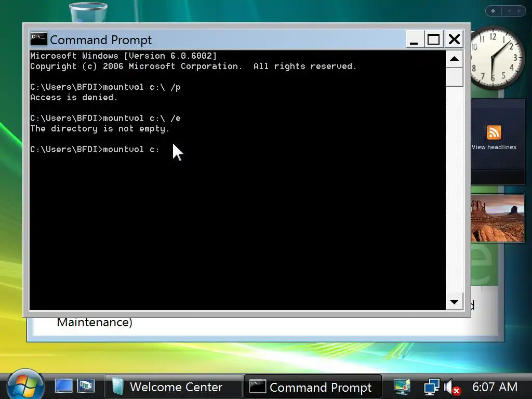
Task: Click the 'Access is denied.' output line
Action: [x=74, y=97]
